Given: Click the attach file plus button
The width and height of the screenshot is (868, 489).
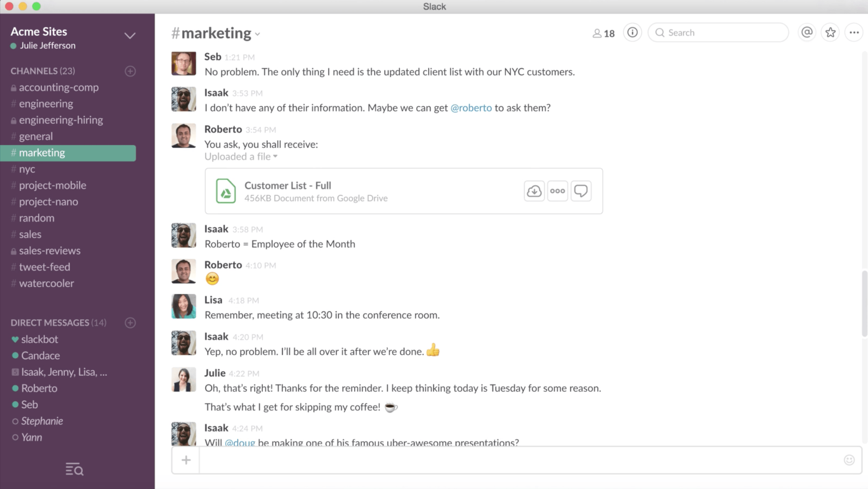Looking at the screenshot, I should [186, 460].
